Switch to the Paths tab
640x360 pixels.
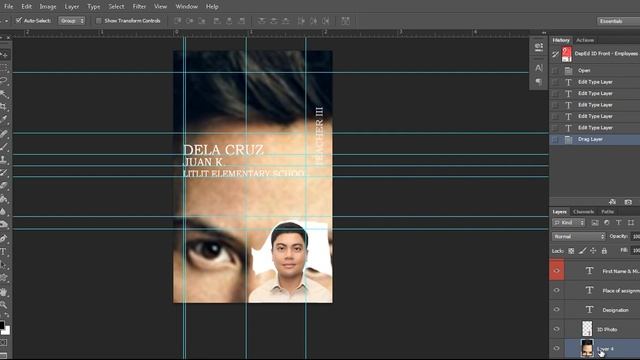coord(607,211)
